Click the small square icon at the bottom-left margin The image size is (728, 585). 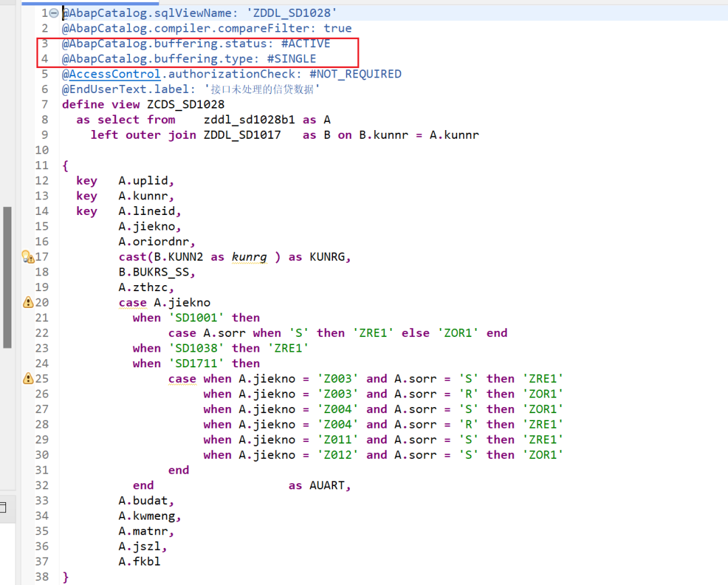tap(3, 507)
